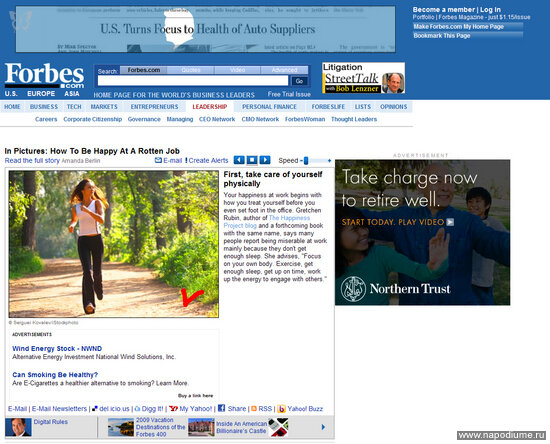This screenshot has height=444, width=550.
Task: Open The Happiness Project blog link
Action: [267, 222]
